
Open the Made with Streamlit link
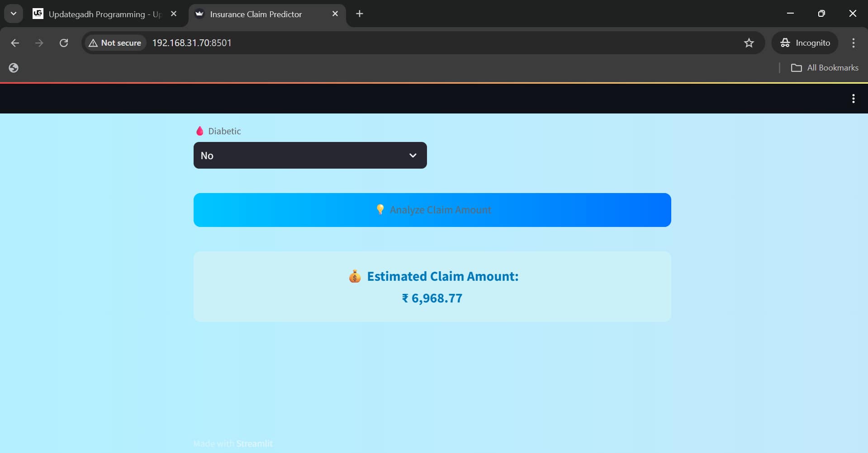tap(254, 444)
